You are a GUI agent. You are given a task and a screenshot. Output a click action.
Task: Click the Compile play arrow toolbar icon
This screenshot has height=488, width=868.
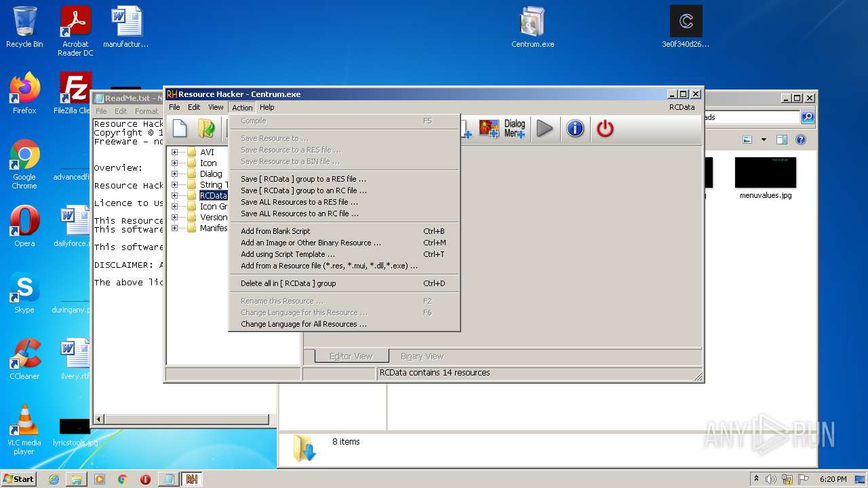coord(545,128)
